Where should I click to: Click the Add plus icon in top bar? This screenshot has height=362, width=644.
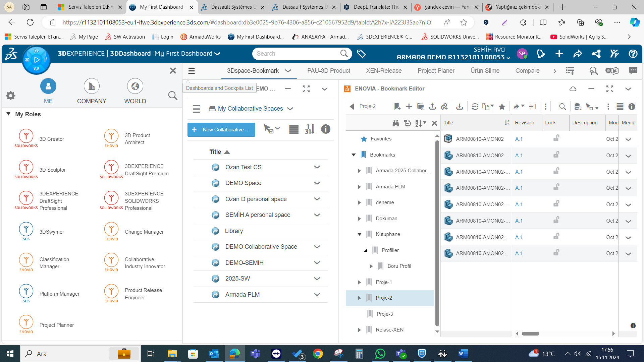[559, 54]
